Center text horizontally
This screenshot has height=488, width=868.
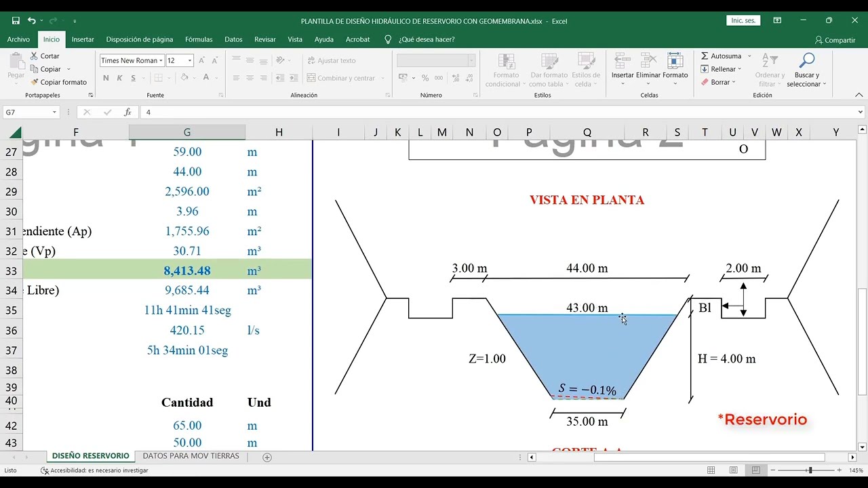point(250,78)
